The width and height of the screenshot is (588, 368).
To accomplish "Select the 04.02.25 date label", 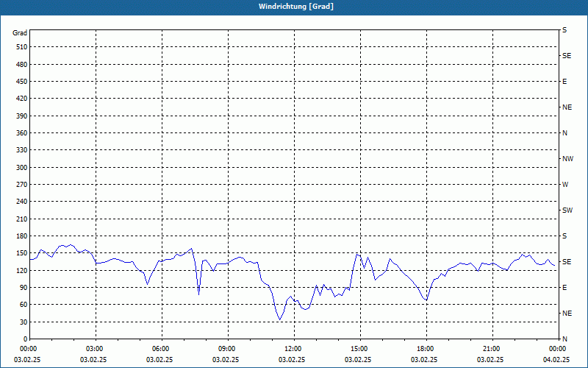I will click(556, 359).
